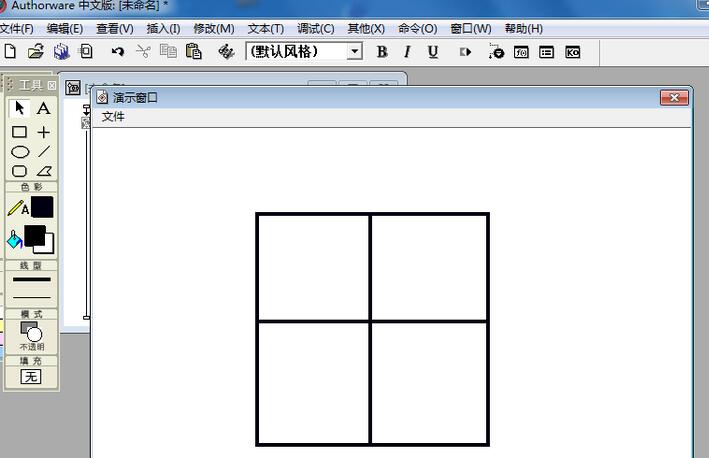Image resolution: width=709 pixels, height=458 pixels.
Task: Open the Control Panel icon
Action: point(496,52)
